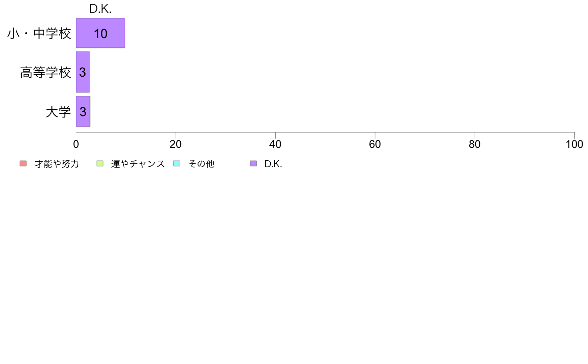Click the 才能や努力 legend text

pyautogui.click(x=56, y=164)
